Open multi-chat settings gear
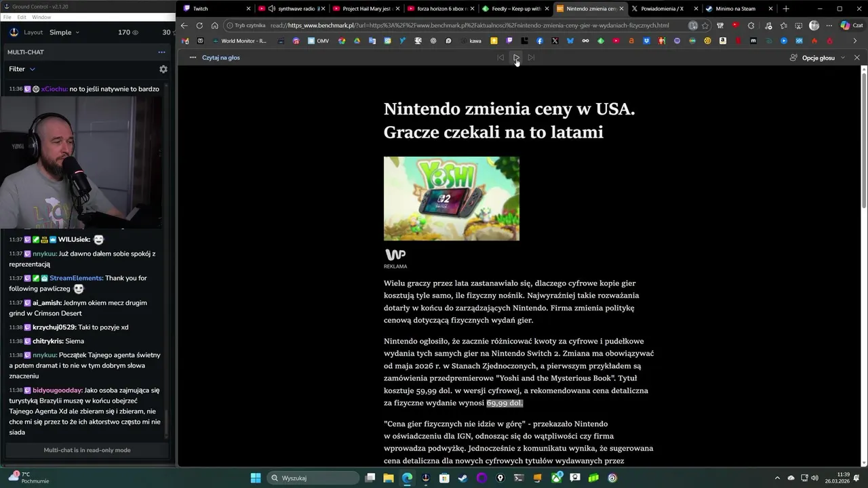Viewport: 868px width, 488px height. (163, 69)
